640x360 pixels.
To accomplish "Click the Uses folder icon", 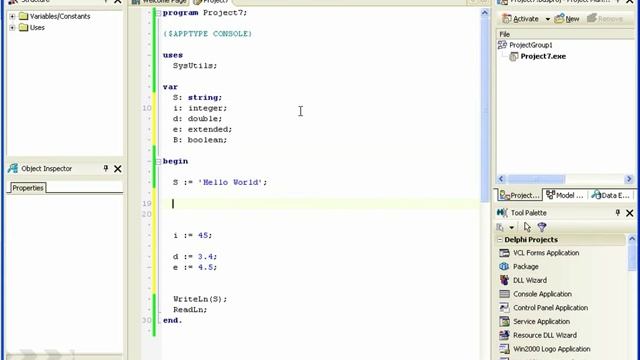I will click(x=24, y=28).
